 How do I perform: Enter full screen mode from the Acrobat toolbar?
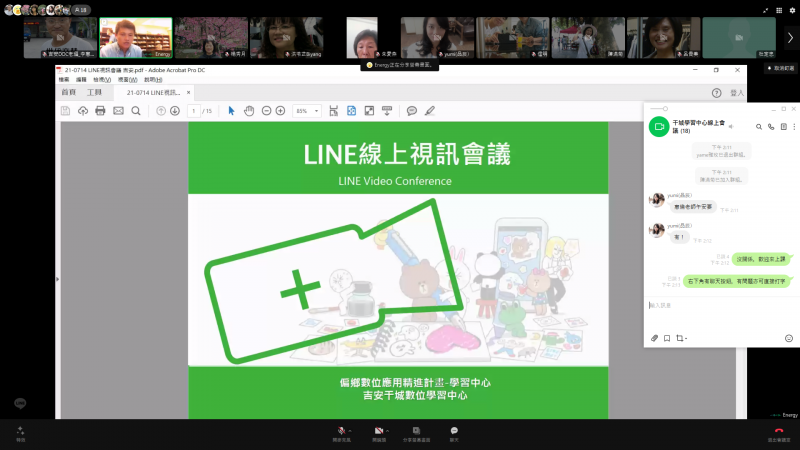369,111
